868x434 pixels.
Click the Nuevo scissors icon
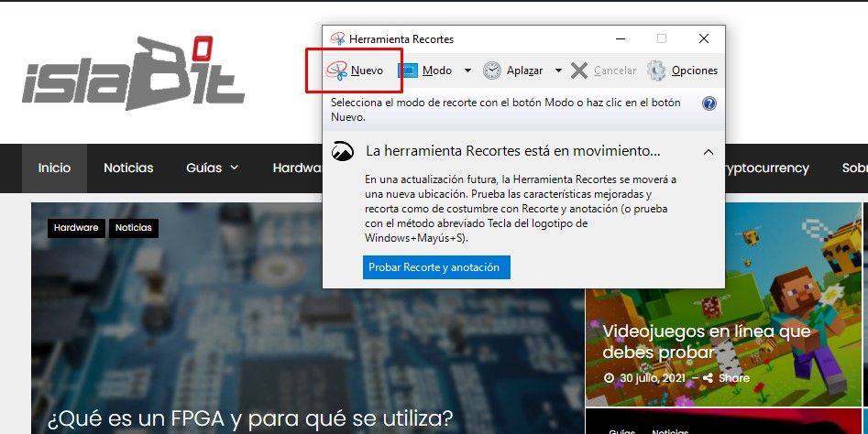coord(338,71)
